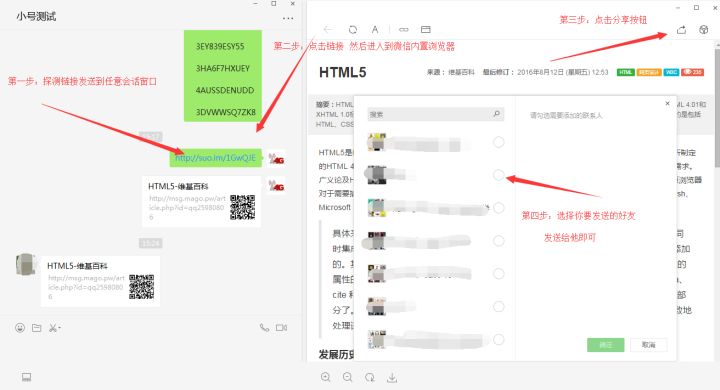Click the monitor icon at chat window bottom
The image size is (720, 390).
coord(27,377)
